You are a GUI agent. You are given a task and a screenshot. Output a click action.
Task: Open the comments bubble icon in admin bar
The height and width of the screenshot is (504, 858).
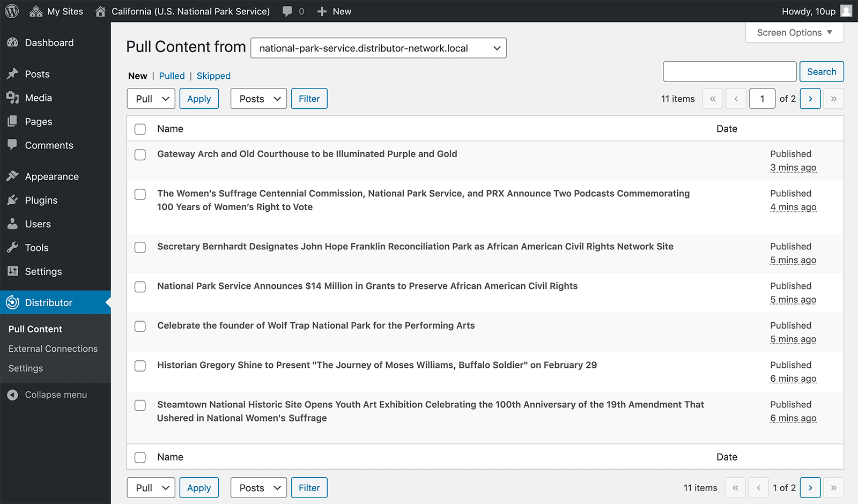point(287,11)
